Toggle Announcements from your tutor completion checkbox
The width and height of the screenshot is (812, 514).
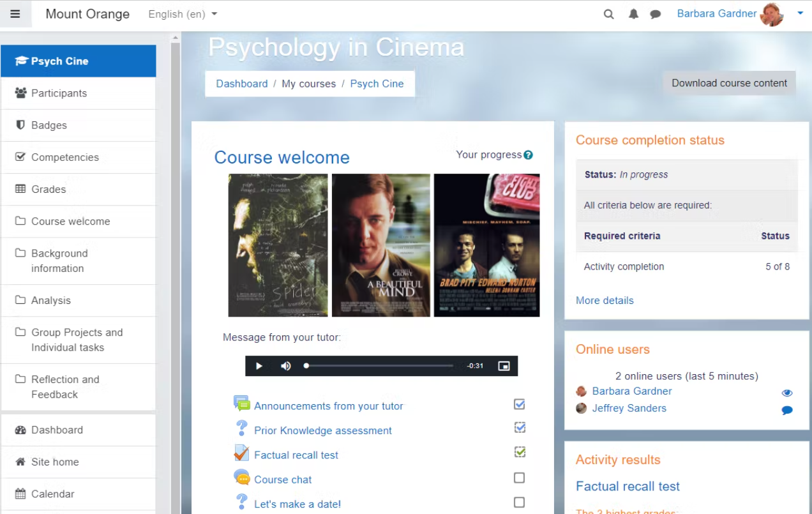click(x=520, y=404)
